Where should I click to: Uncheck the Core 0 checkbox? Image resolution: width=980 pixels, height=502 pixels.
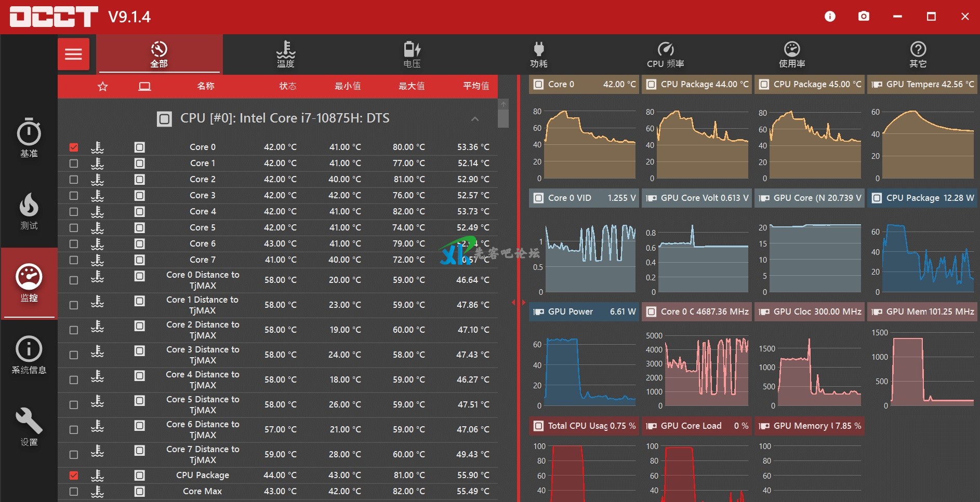click(74, 147)
